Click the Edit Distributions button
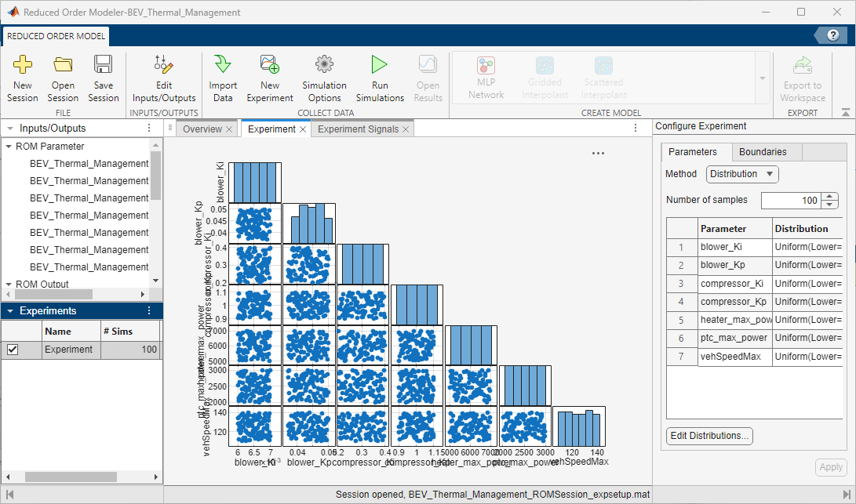This screenshot has width=856, height=504. [x=708, y=436]
